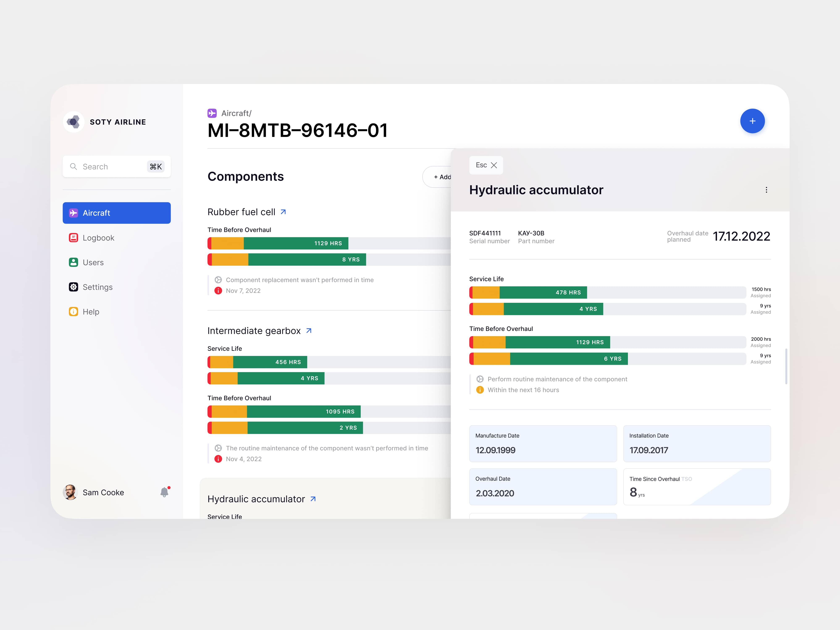The image size is (840, 630).
Task: Click the detail panel scrollbar
Action: pyautogui.click(x=786, y=366)
